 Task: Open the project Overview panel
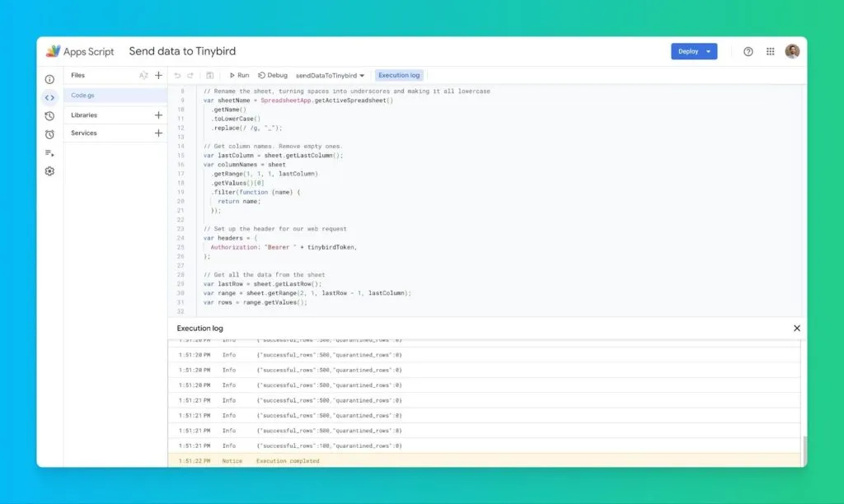(x=50, y=79)
